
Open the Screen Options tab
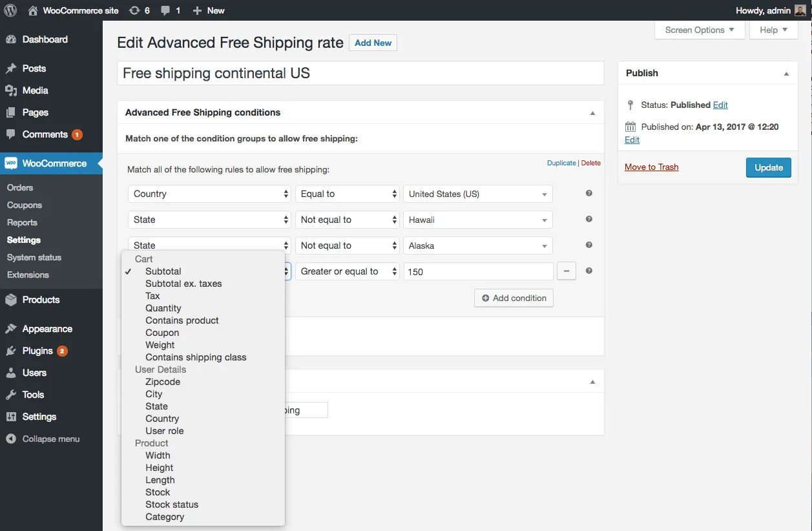[699, 30]
